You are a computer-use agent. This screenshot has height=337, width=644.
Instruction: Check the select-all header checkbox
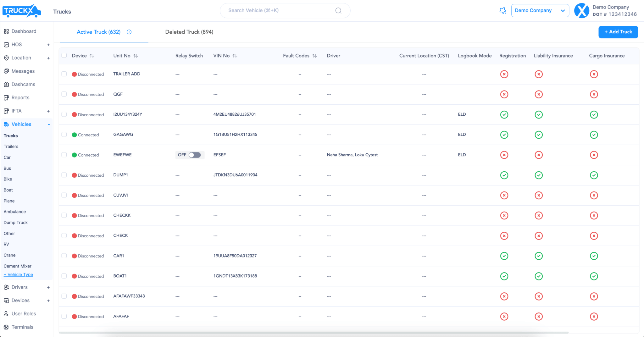(x=64, y=56)
